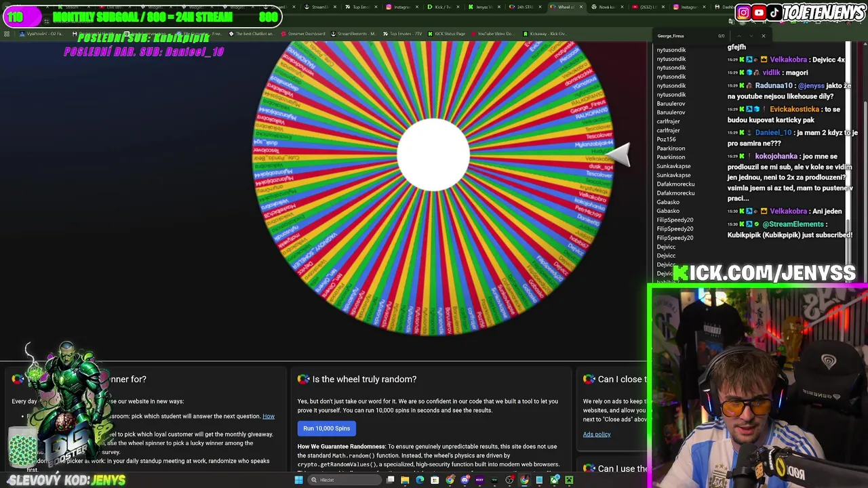Open the YouTube Video Downloader bookmark

pyautogui.click(x=492, y=34)
